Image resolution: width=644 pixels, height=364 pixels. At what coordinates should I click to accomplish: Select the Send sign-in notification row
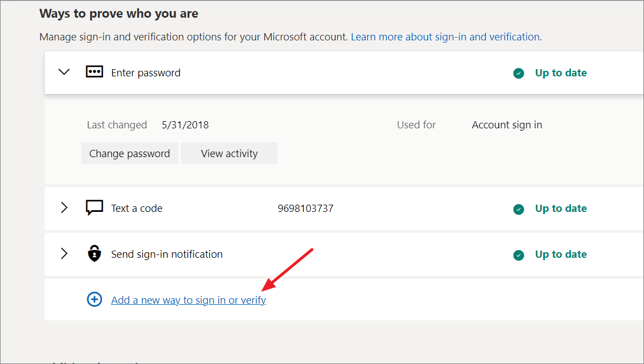click(x=167, y=254)
